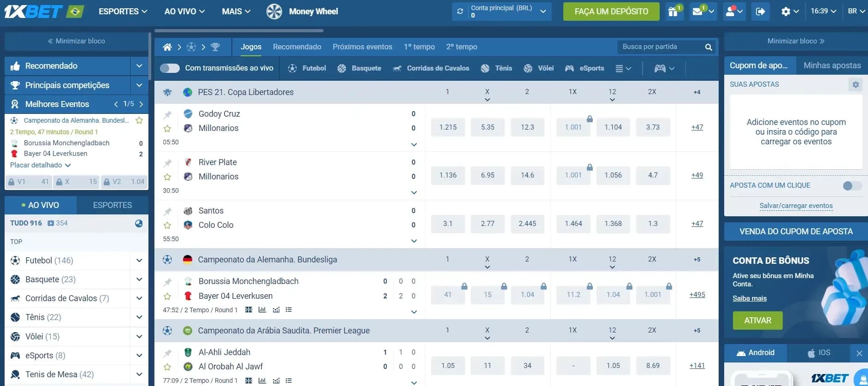868x386 pixels.
Task: Expand the Recomendado sidebar block
Action: pos(139,66)
